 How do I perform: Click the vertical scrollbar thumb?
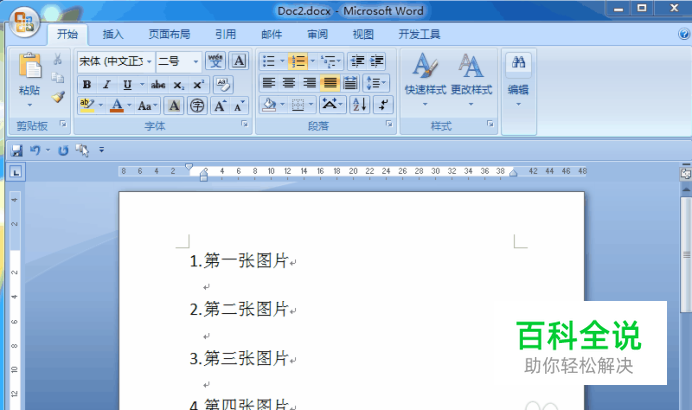click(686, 254)
